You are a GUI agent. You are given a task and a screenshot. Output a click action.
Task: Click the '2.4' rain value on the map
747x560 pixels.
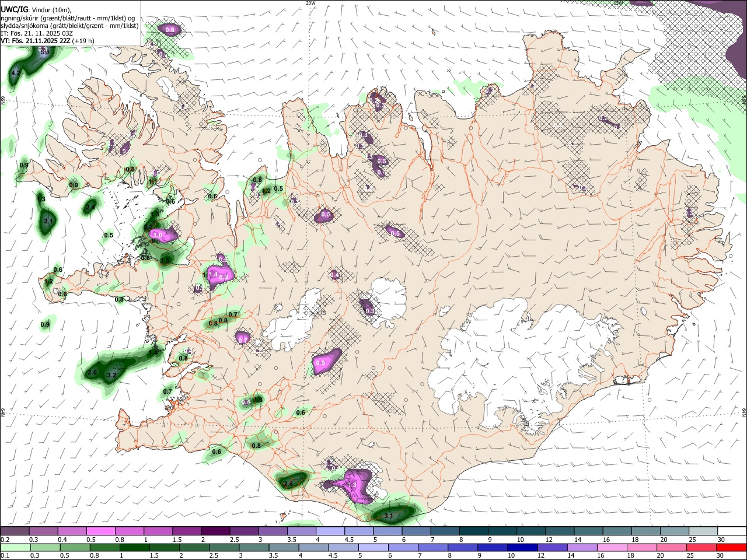point(90,207)
